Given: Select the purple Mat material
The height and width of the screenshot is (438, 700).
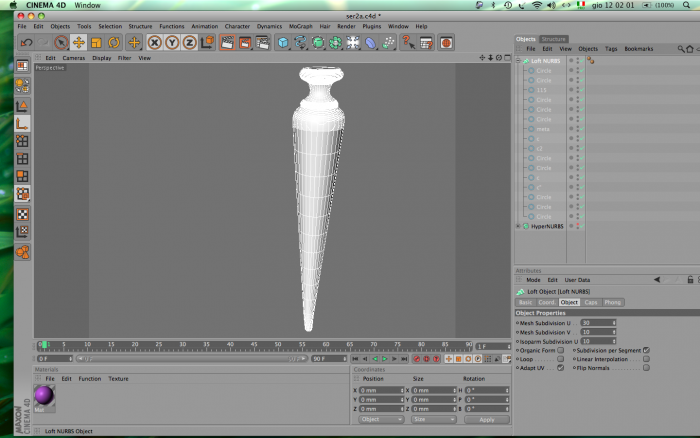Looking at the screenshot, I should [x=44, y=396].
